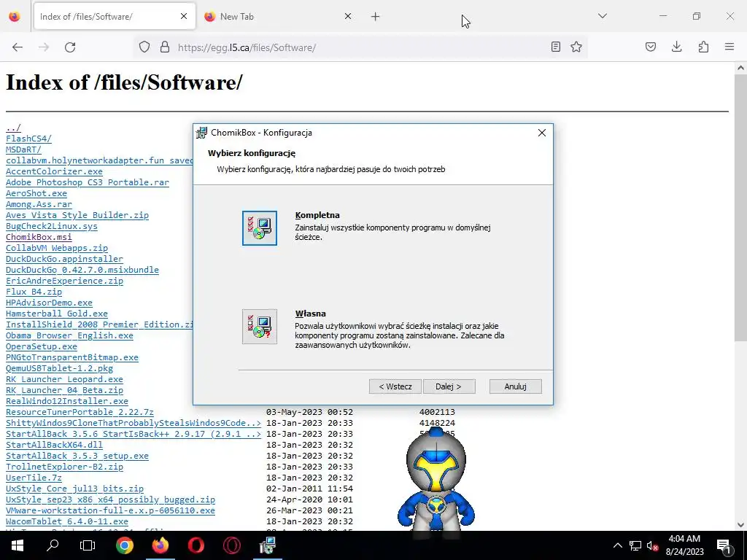Open the Firefox hamburger menu
Viewport: 747px width, 560px height.
(x=729, y=47)
